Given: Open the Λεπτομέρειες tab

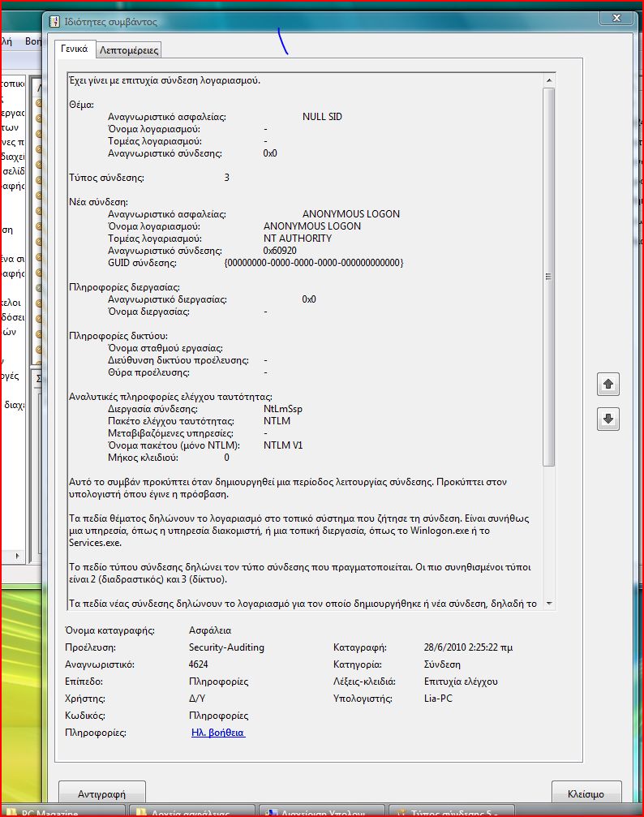Looking at the screenshot, I should (x=129, y=50).
